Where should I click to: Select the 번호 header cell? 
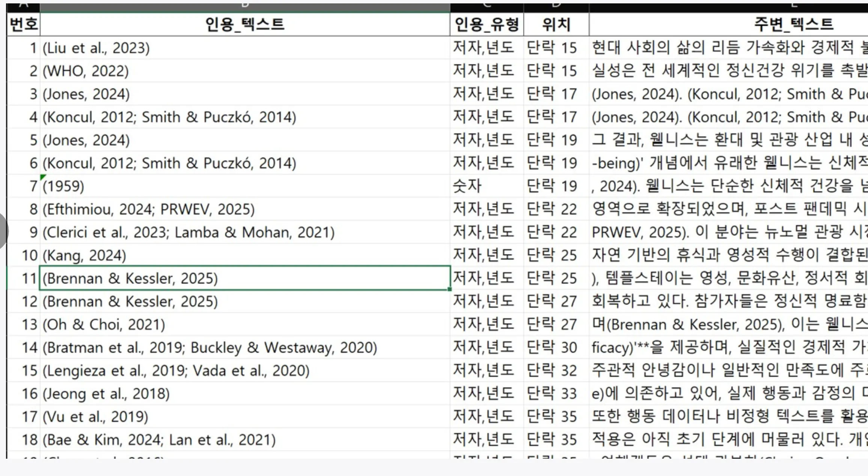click(x=23, y=24)
